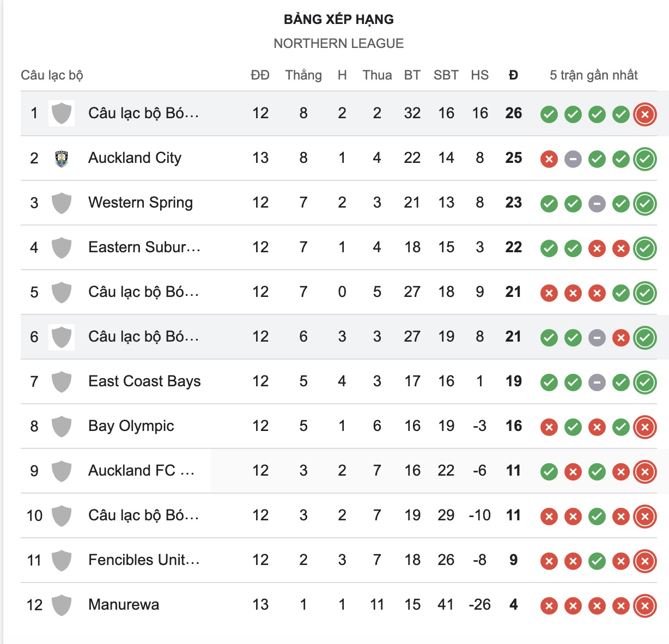Click the badge icon next to Bay Olympic

pyautogui.click(x=62, y=427)
